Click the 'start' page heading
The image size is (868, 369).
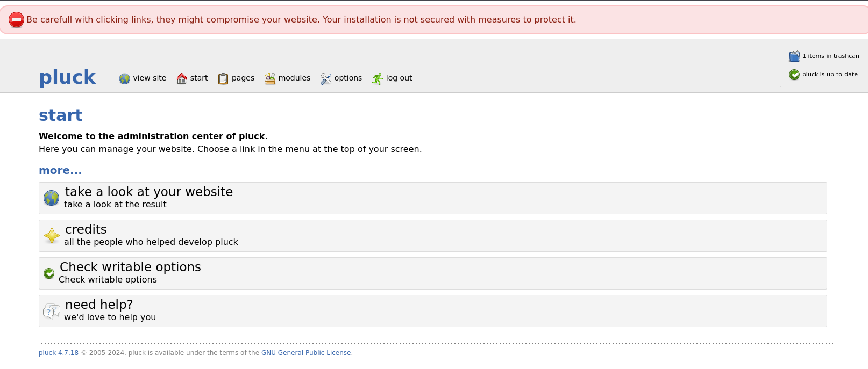click(x=61, y=115)
